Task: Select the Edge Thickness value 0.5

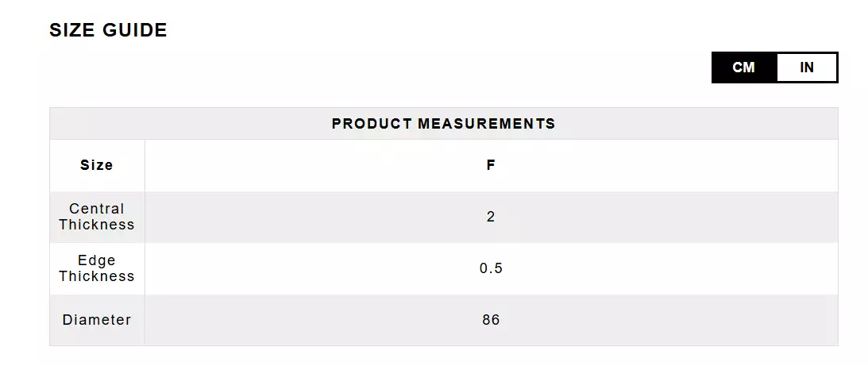Action: pyautogui.click(x=491, y=268)
